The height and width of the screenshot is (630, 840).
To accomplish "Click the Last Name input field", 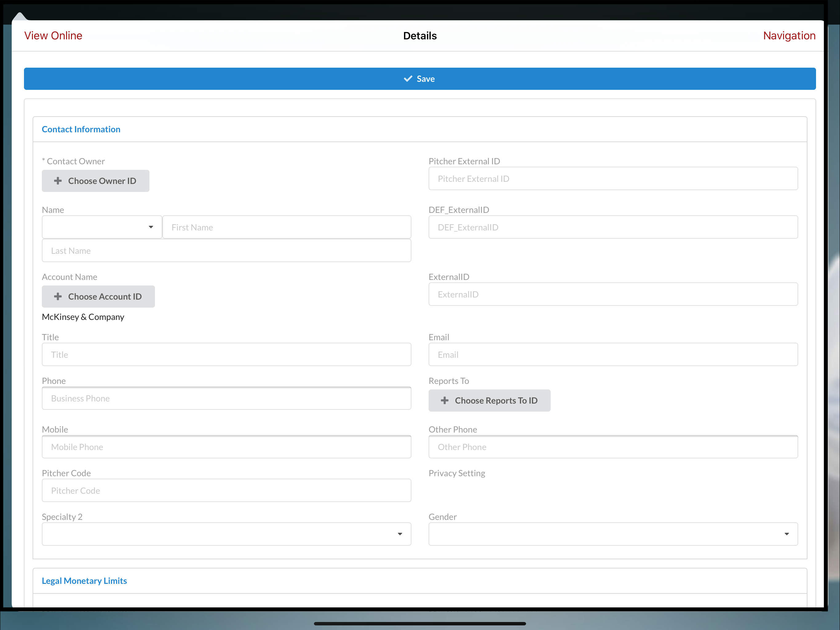I will click(226, 250).
